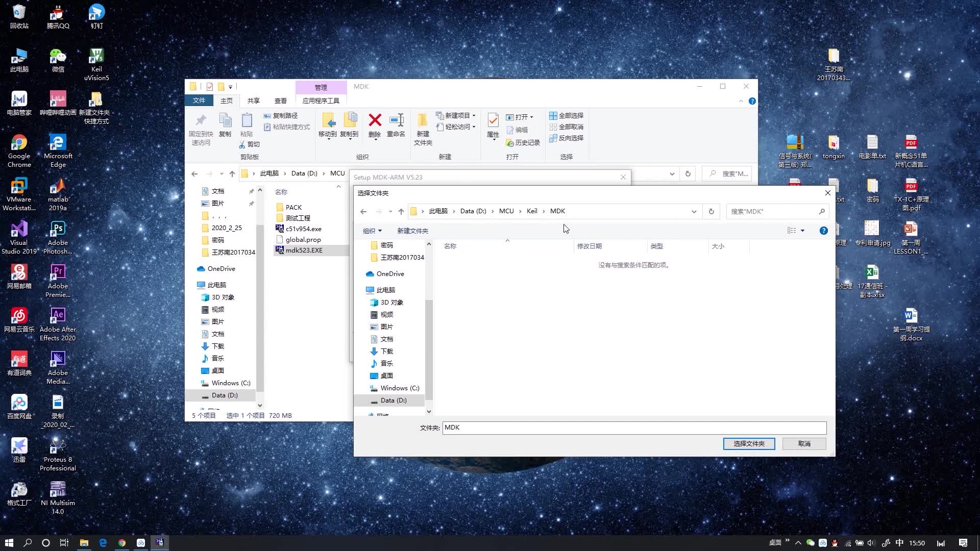Open the Organize dropdown menu
This screenshot has height=551, width=980.
coord(372,231)
